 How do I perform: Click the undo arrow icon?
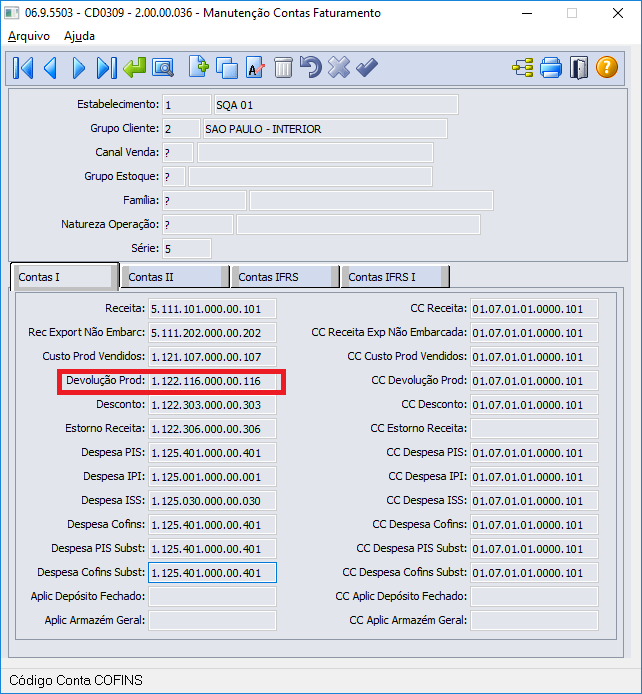point(311,68)
